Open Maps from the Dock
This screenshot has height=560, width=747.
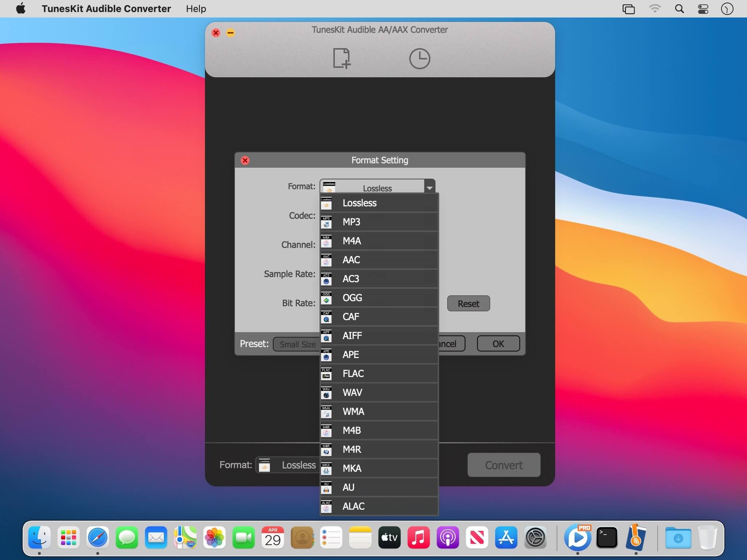pyautogui.click(x=185, y=537)
